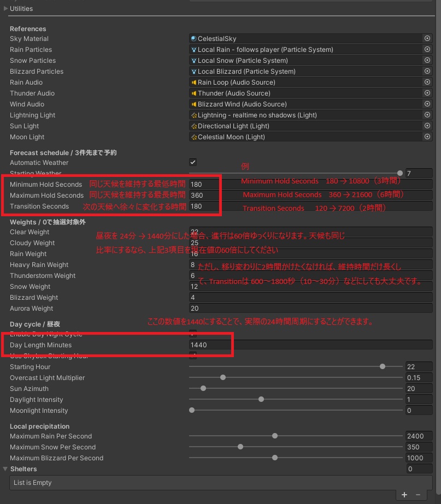Click the Transition Seconds value field
The height and width of the screenshot is (504, 441).
[311, 206]
